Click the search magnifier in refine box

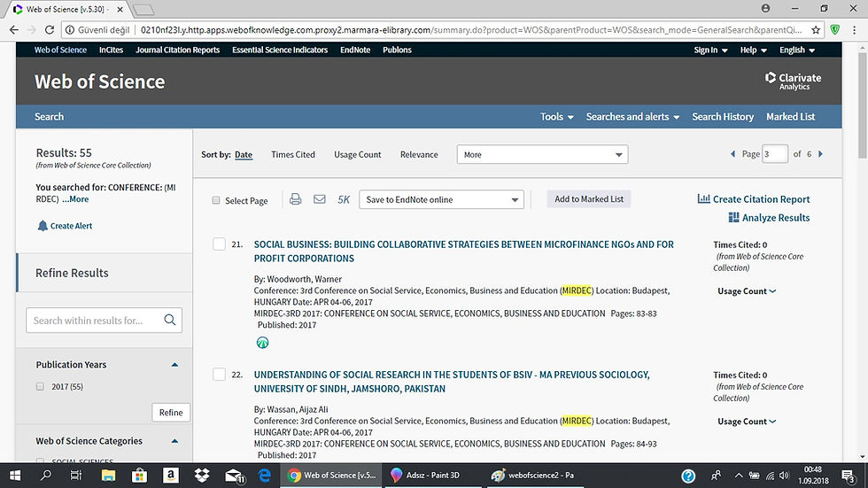[x=170, y=320]
